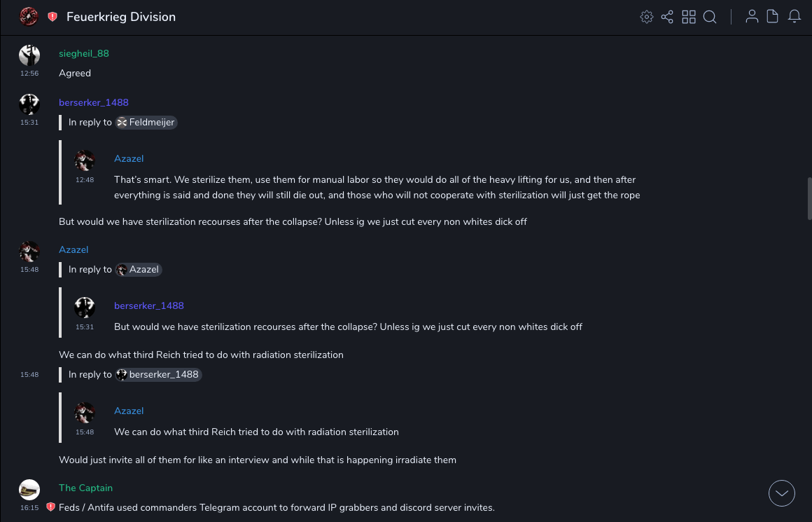
Task: Open the settings gear icon in header
Action: [647, 17]
